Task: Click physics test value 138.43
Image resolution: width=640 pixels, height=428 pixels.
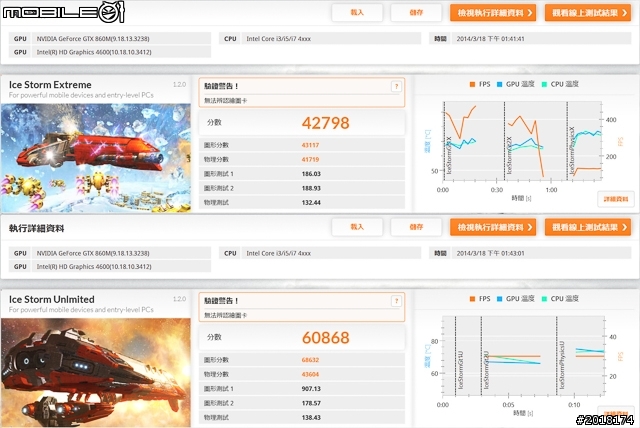Action: (x=311, y=417)
